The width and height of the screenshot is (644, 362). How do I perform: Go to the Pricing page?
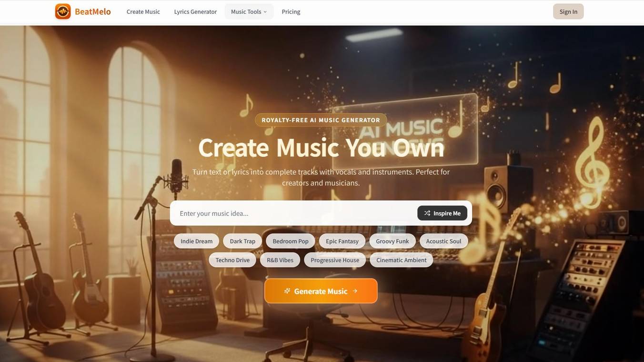pyautogui.click(x=291, y=11)
